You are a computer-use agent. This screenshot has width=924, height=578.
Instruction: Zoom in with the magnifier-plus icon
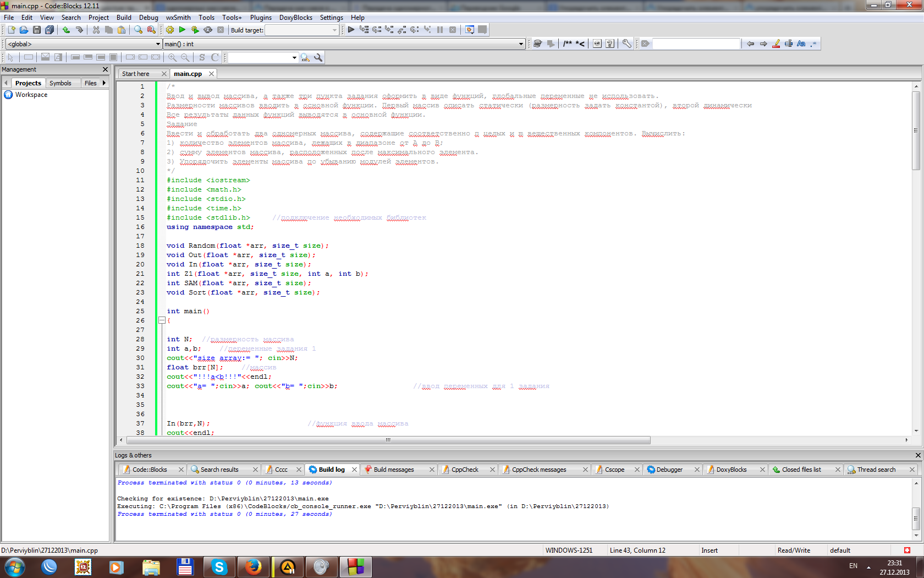coord(173,57)
